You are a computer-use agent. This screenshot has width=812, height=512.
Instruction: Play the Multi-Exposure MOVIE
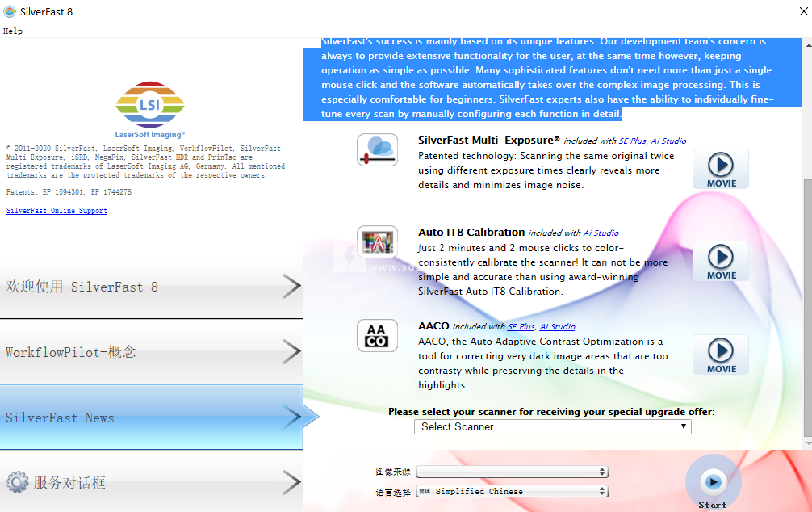coord(721,169)
